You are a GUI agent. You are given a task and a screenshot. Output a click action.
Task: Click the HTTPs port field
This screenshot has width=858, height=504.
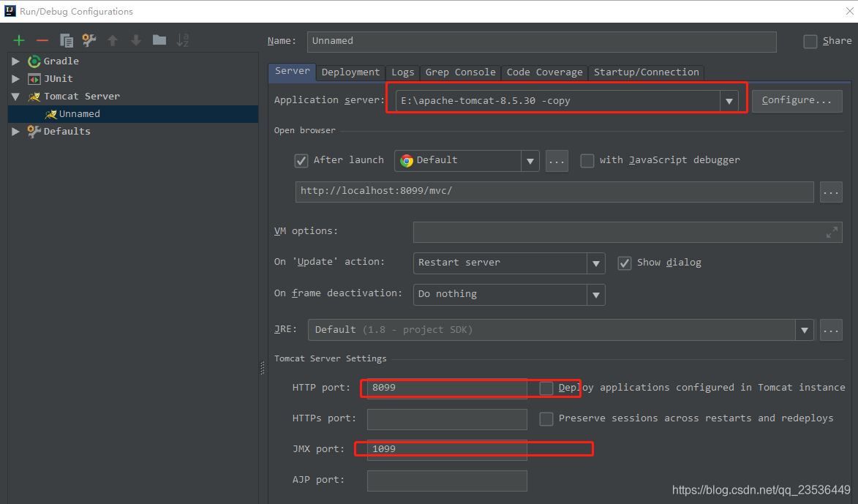(447, 419)
